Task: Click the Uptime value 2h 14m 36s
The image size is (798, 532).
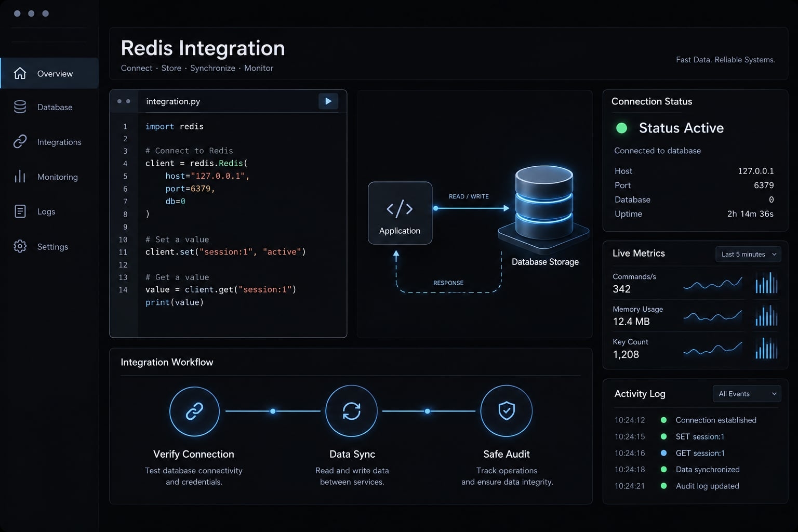Action: click(750, 214)
